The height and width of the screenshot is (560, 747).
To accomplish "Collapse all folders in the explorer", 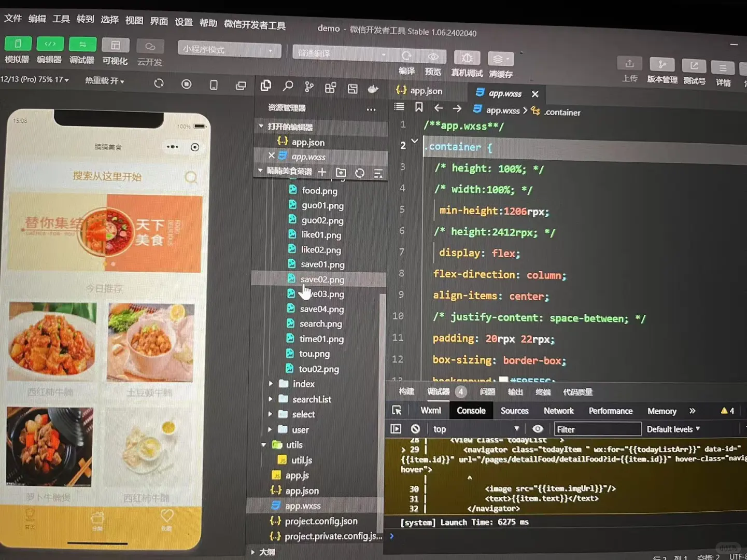I will tap(378, 174).
